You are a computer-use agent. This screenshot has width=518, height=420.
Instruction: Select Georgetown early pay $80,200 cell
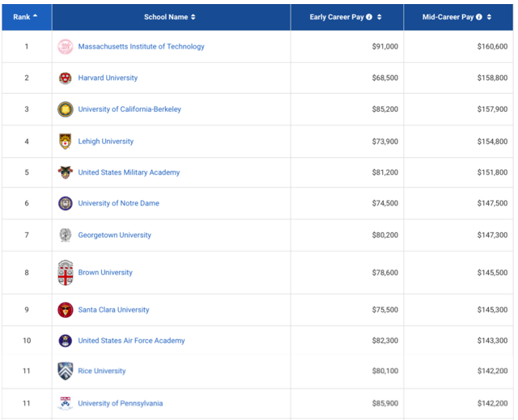347,235
